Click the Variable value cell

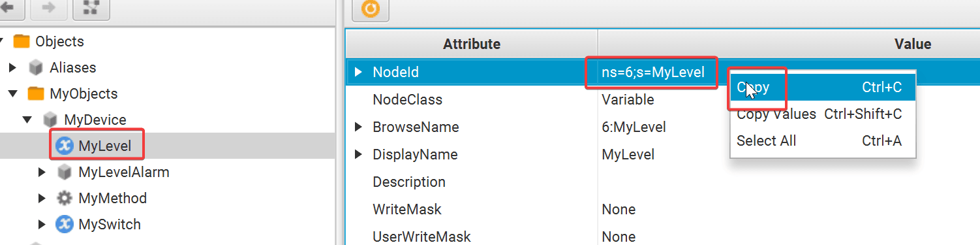pos(628,100)
